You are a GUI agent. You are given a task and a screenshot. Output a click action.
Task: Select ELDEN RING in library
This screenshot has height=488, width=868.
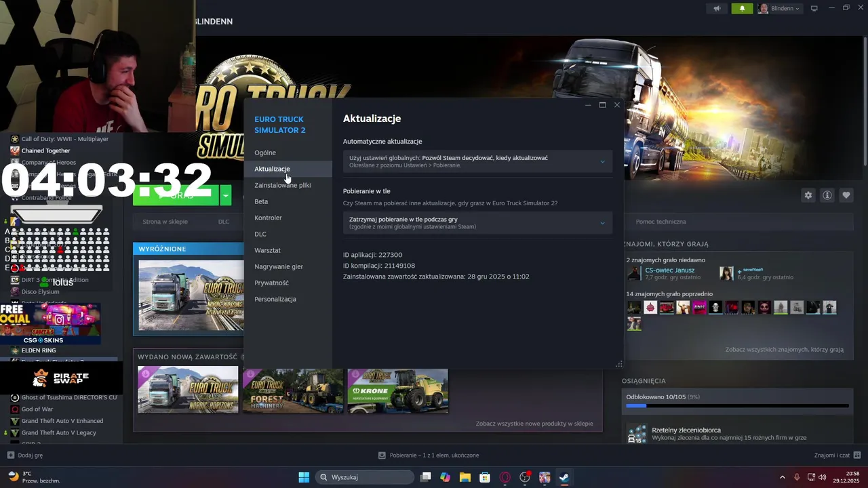[x=39, y=350]
